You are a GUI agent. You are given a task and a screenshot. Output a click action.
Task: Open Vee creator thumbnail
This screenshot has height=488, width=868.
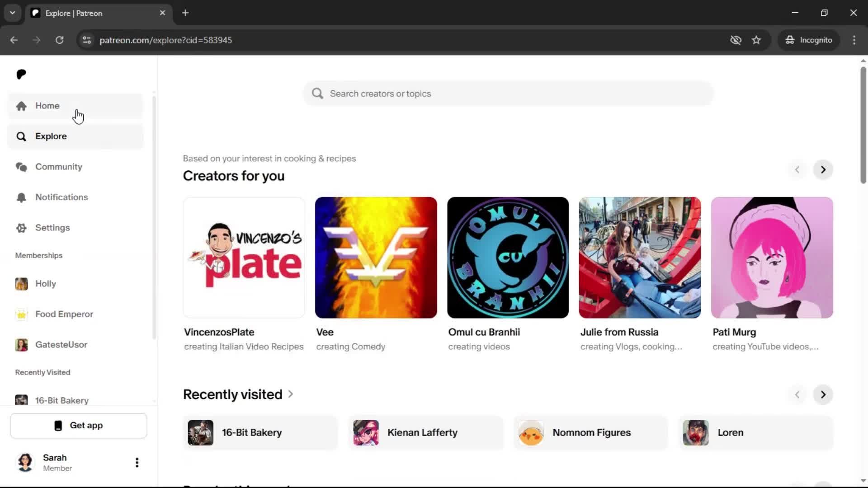pyautogui.click(x=376, y=258)
